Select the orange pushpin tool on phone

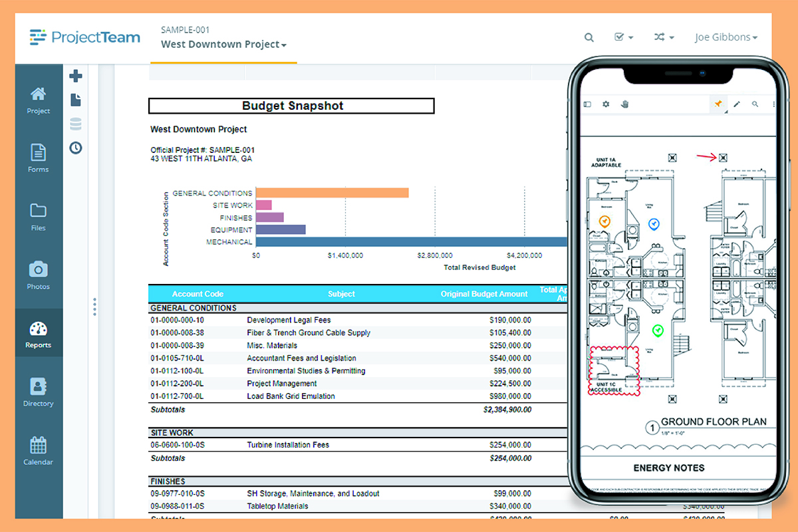[x=718, y=104]
